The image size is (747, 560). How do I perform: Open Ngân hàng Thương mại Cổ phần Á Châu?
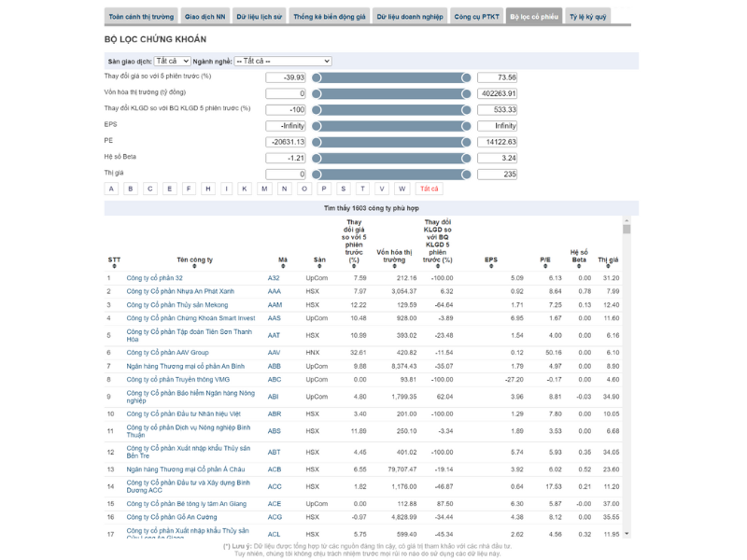tap(185, 469)
